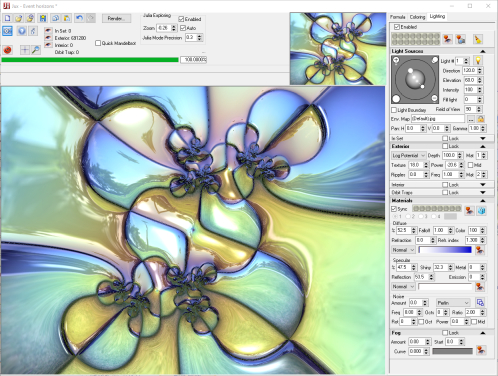The width and height of the screenshot is (498, 376).
Task: Select the Lighting tab
Action: click(x=437, y=16)
